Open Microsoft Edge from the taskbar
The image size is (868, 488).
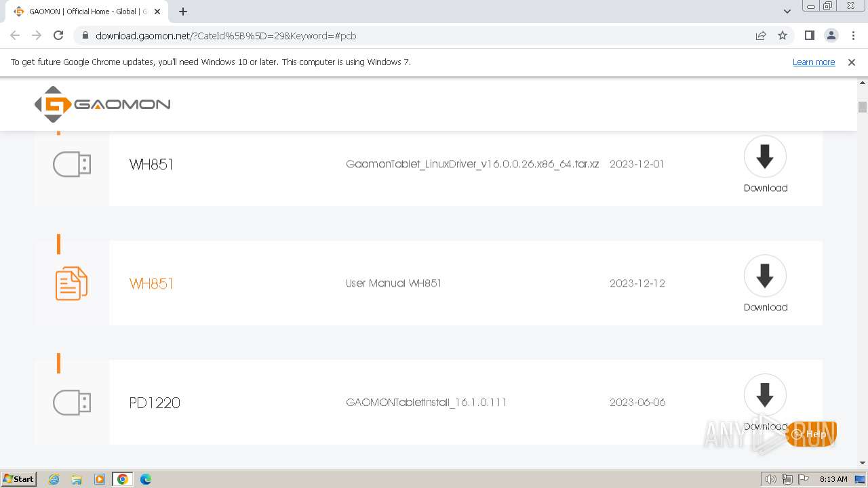146,479
